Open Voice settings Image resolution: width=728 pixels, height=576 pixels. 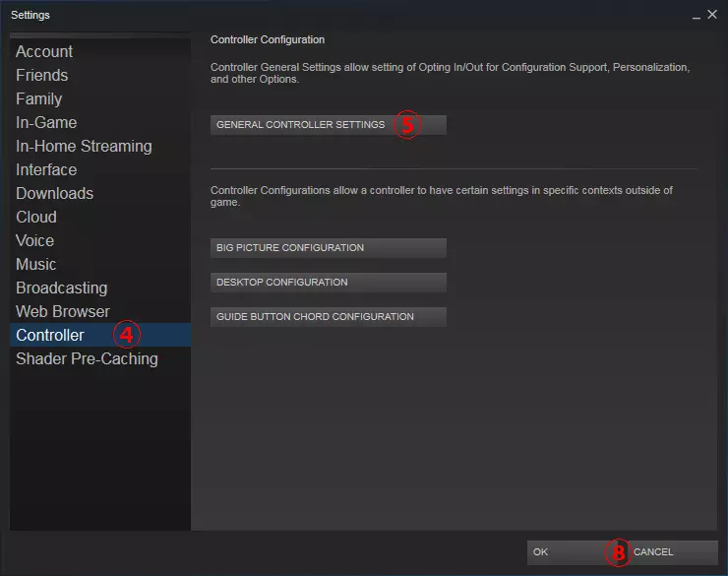click(100, 240)
